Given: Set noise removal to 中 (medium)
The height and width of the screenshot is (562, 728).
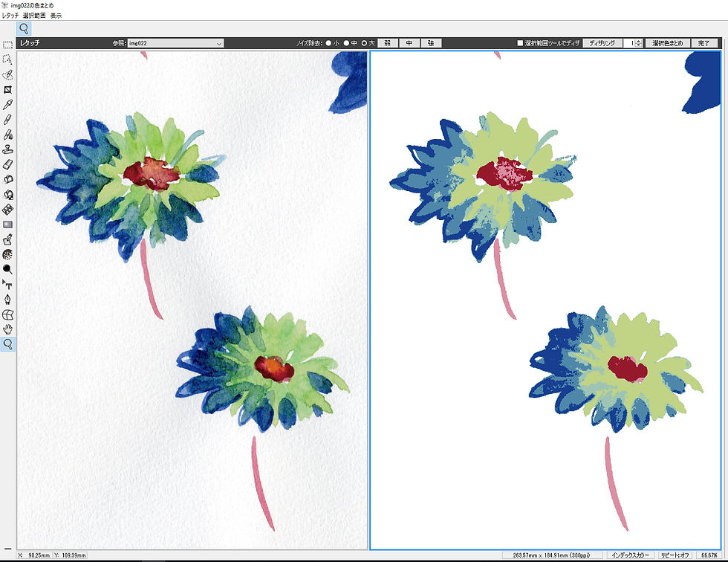Looking at the screenshot, I should 346,43.
